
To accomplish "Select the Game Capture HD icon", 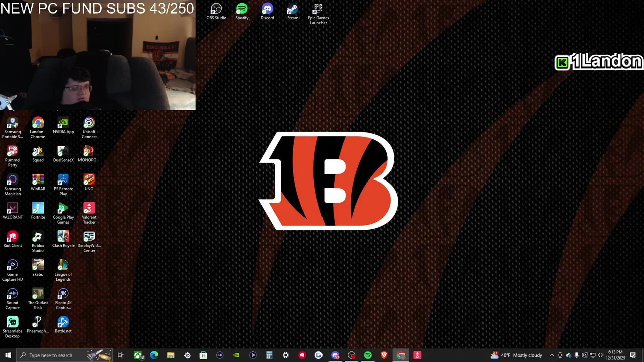I will tap(13, 270).
